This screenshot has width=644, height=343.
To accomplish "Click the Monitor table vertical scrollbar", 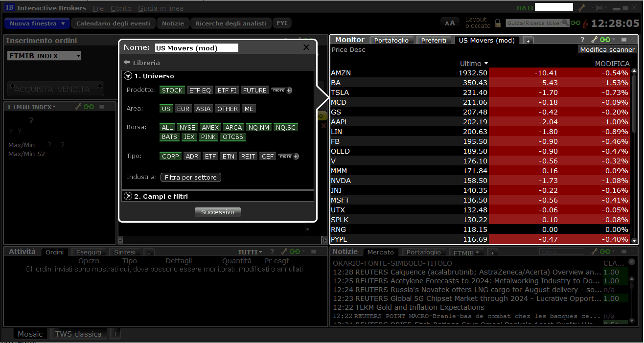I will 635,157.
